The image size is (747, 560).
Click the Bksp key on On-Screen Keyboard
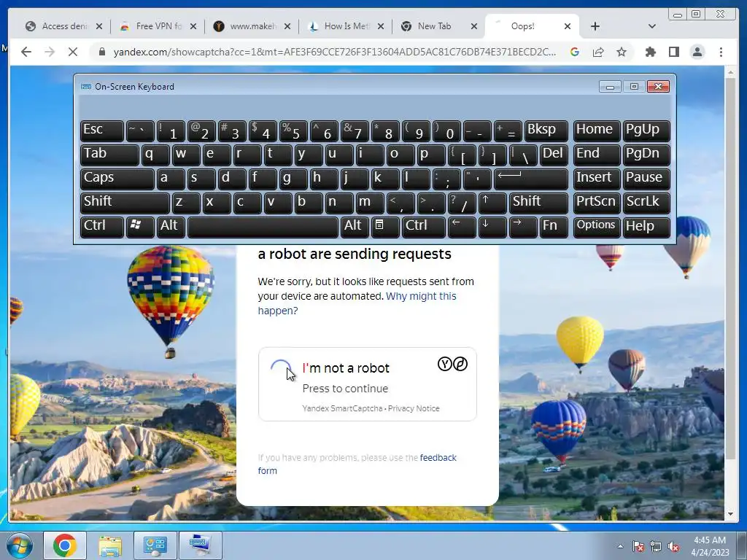[546, 131]
